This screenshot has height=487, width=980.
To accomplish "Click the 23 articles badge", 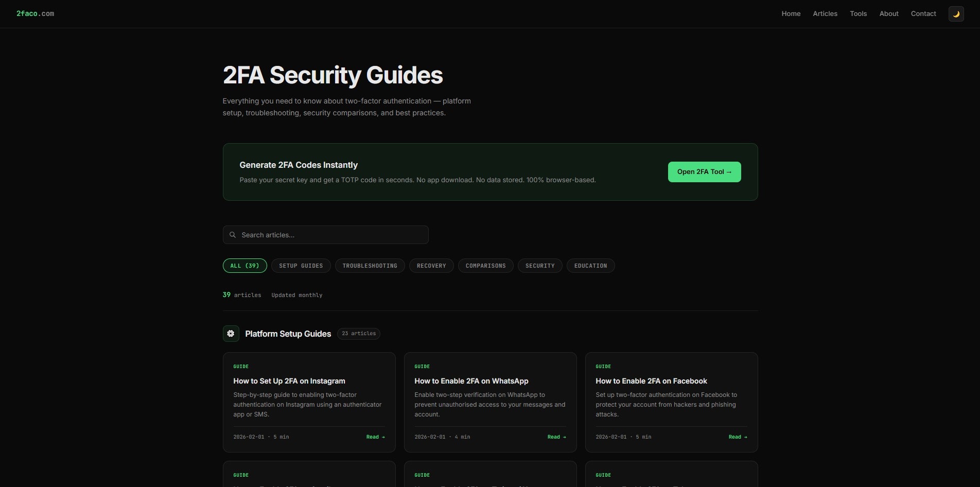I will coord(359,334).
